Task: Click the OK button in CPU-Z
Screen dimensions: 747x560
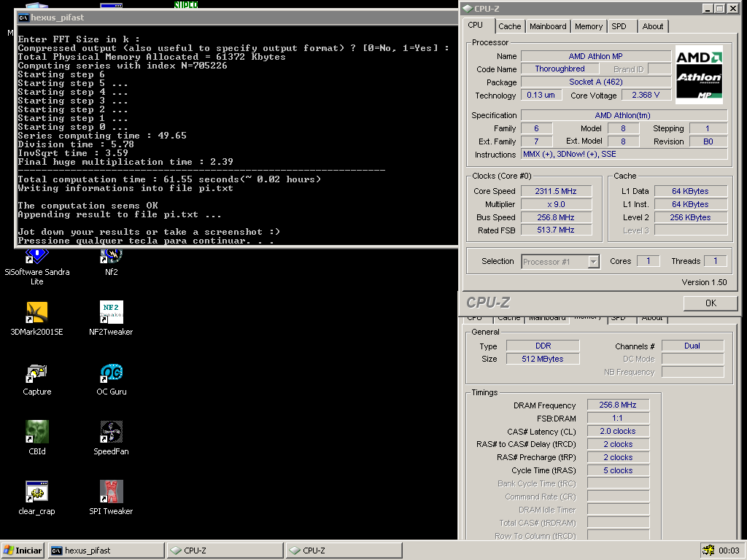Action: click(711, 303)
